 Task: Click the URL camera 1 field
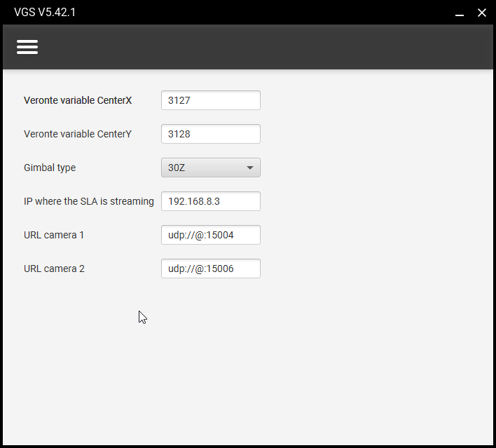pyautogui.click(x=211, y=235)
